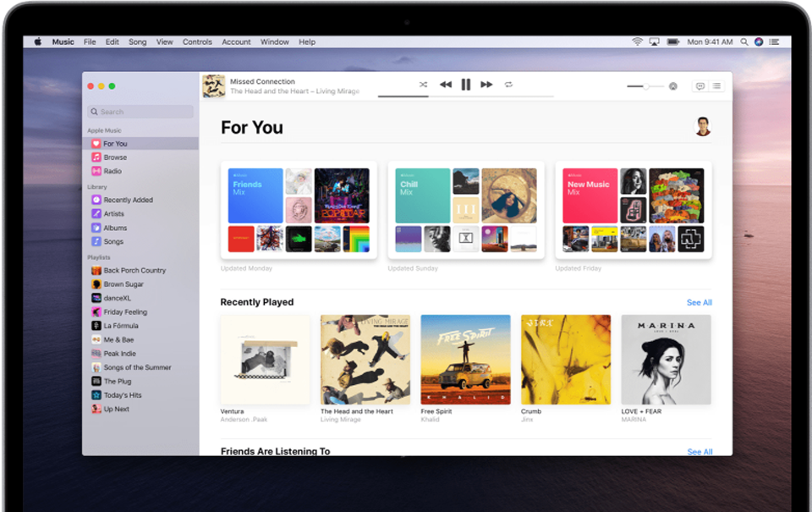This screenshot has width=812, height=512.
Task: Click See All for Recently Played
Action: pyautogui.click(x=700, y=303)
